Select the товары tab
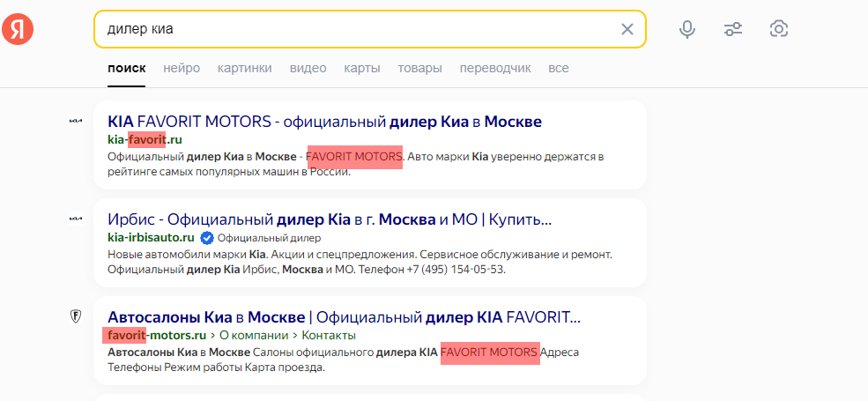The image size is (868, 401). (x=419, y=68)
